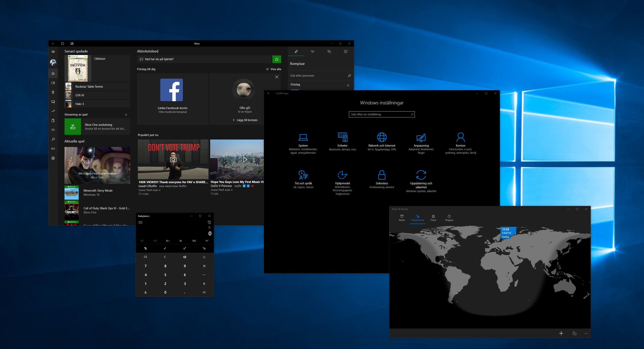Play the GoDz V Princess video
The height and width of the screenshot is (349, 644).
coord(245,159)
